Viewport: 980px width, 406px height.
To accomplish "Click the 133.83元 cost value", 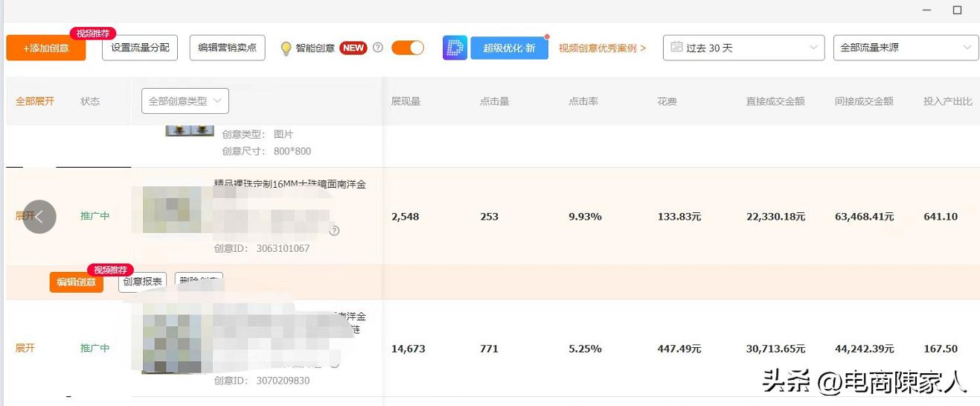I will pyautogui.click(x=679, y=217).
